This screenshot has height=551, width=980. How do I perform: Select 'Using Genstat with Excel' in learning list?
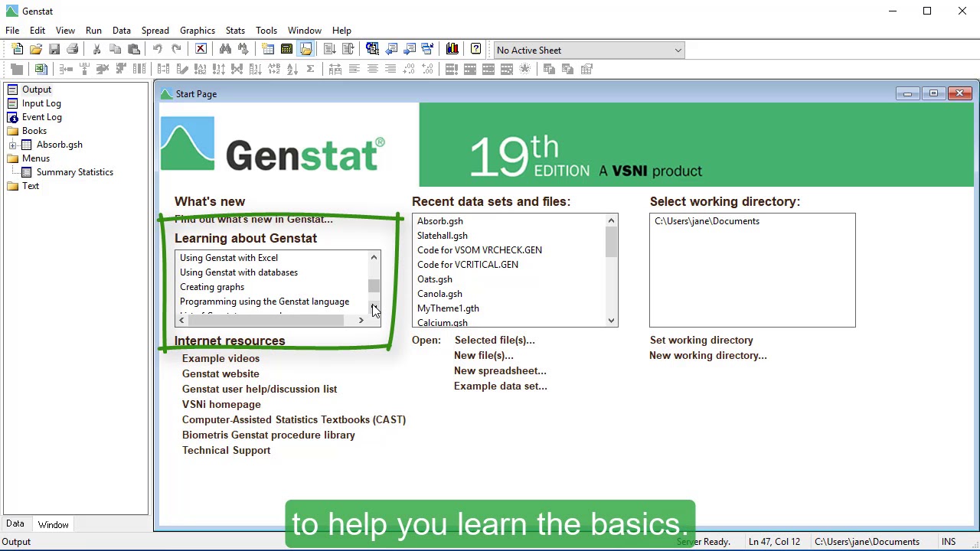click(229, 258)
